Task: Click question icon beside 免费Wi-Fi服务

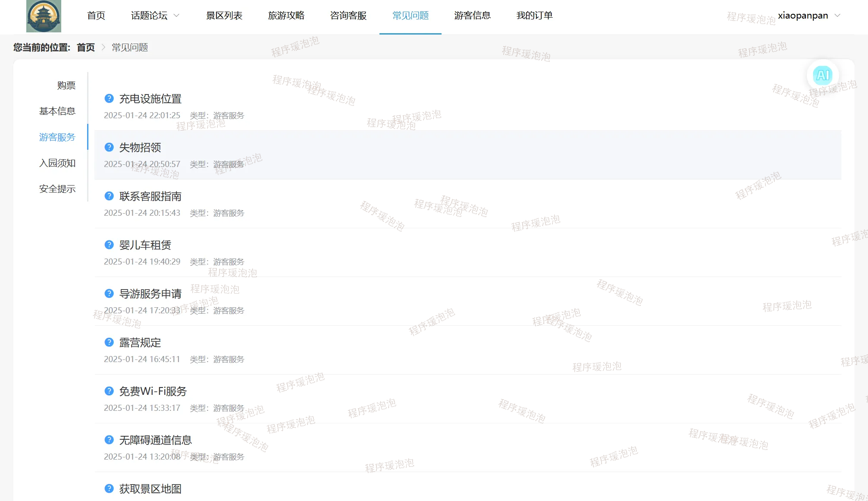Action: tap(109, 391)
